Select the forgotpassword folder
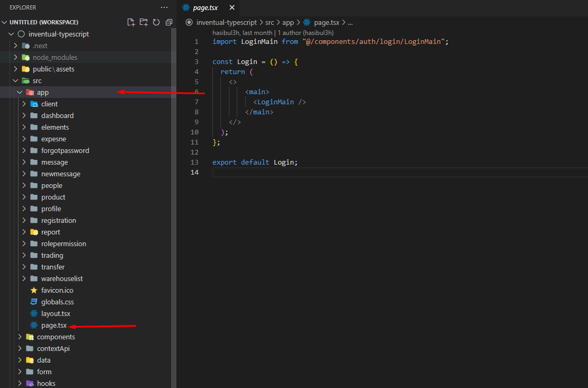588x388 pixels. (x=85, y=150)
